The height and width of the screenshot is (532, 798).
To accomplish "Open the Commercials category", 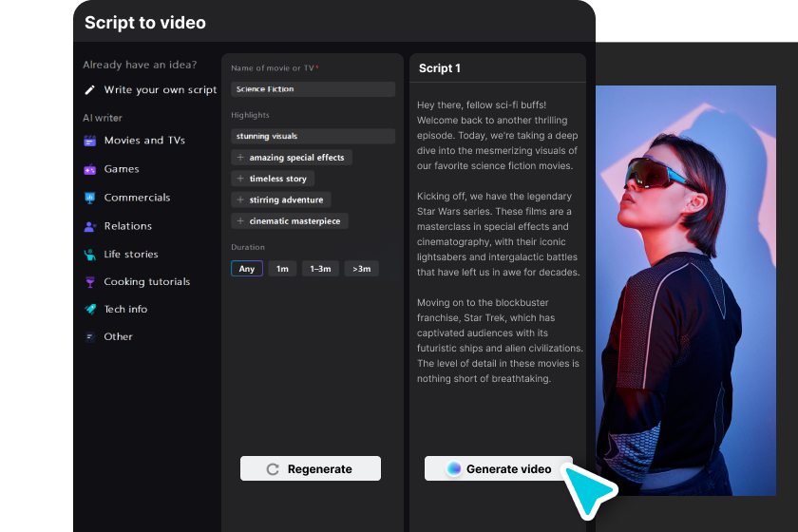I will pos(127,198).
